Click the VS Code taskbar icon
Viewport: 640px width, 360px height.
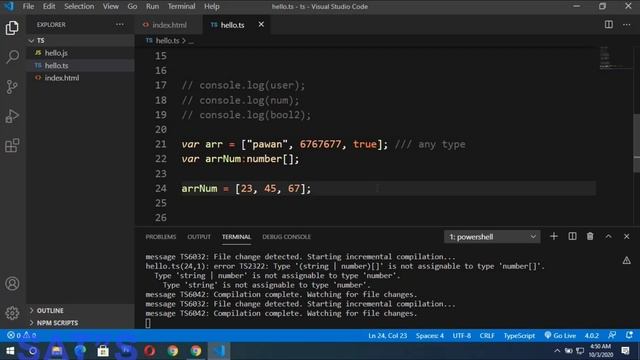click(x=219, y=351)
